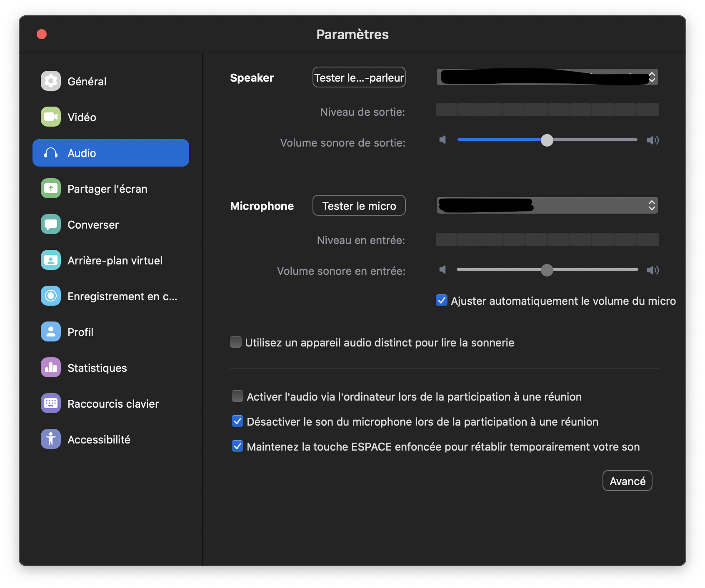Open the Profil section
The height and width of the screenshot is (588, 705).
point(111,332)
